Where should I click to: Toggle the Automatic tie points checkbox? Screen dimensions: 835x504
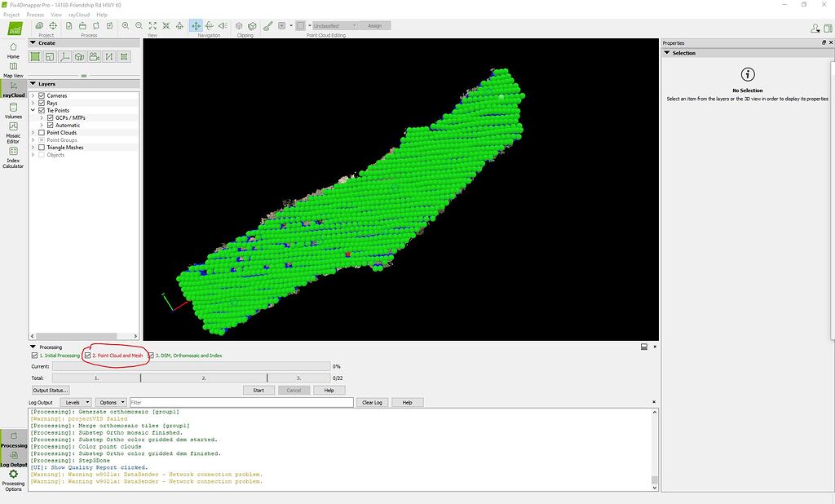click(x=50, y=125)
